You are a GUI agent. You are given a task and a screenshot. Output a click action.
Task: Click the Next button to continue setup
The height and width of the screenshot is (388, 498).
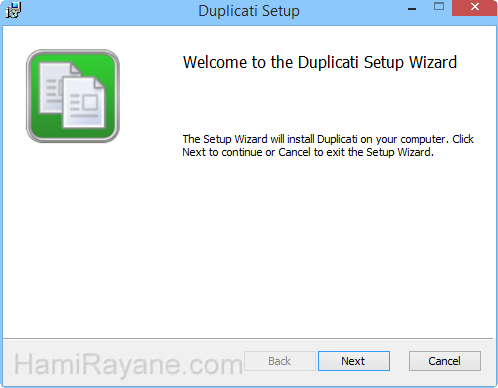coord(354,361)
